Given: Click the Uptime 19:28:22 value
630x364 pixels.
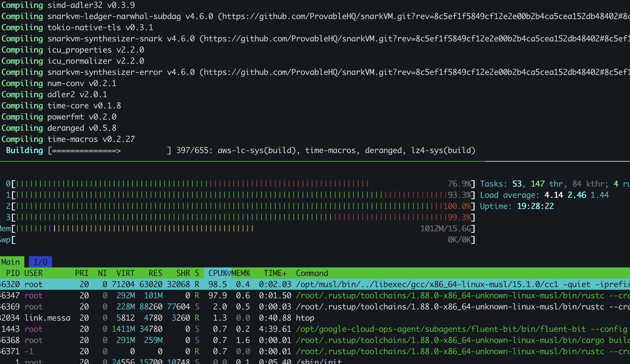Looking at the screenshot, I should 535,206.
